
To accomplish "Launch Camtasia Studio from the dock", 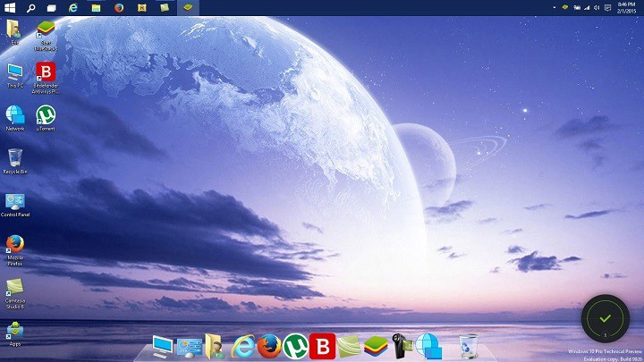I will point(349,347).
